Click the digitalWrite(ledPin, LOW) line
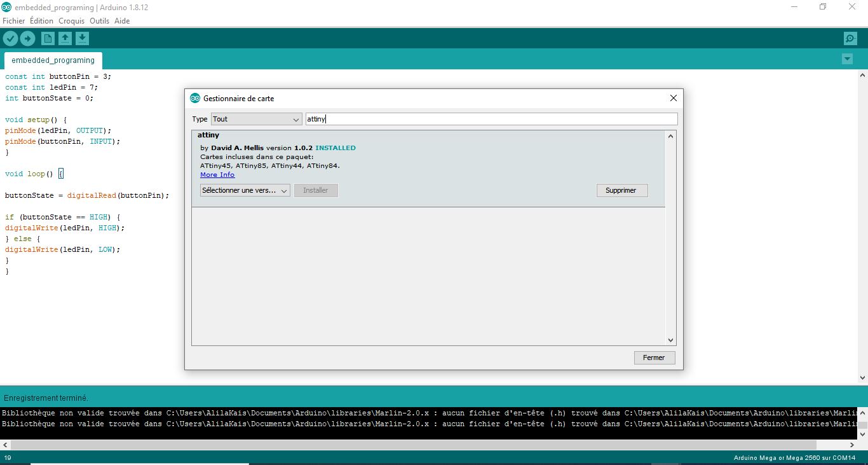Screen dimensions: 868x465 pos(62,249)
